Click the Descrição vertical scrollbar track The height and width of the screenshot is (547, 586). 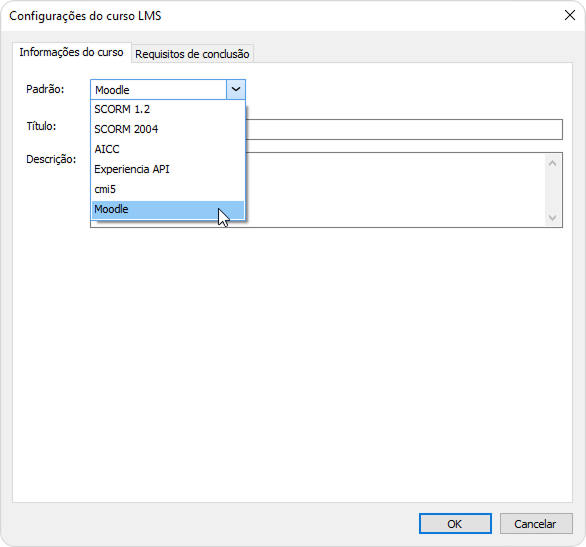[x=552, y=191]
